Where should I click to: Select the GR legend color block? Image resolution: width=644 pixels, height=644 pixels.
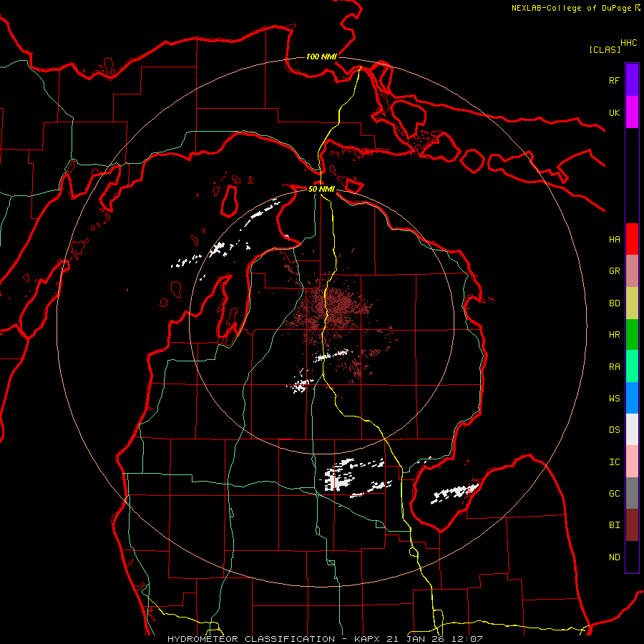(632, 271)
